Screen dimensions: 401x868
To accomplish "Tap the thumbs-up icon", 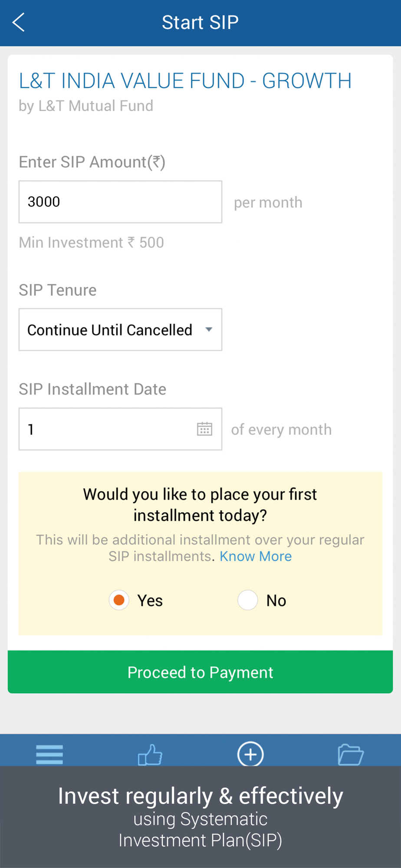I will [x=150, y=754].
